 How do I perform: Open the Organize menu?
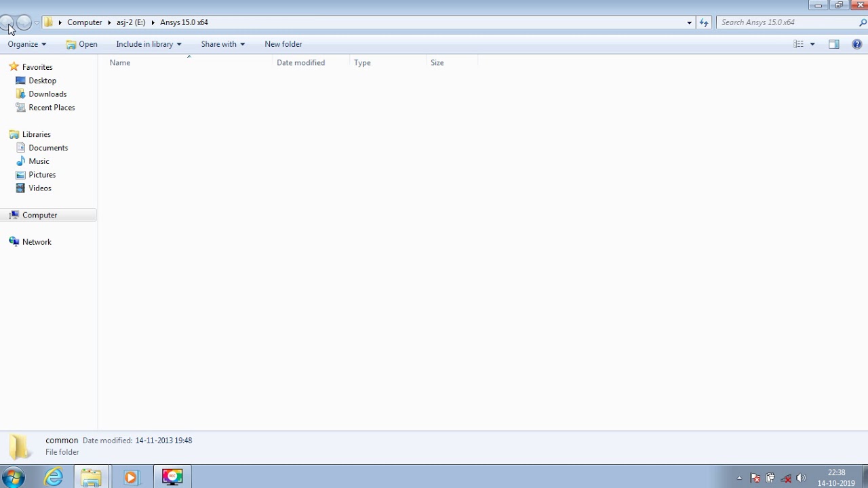(x=26, y=44)
